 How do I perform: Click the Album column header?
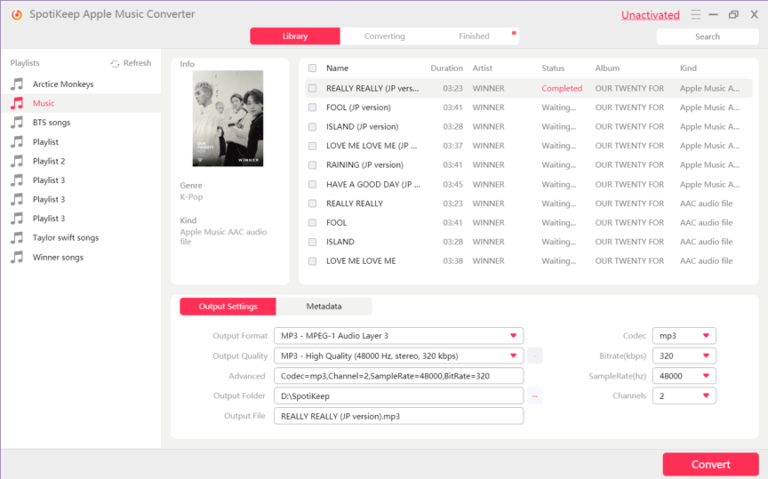point(607,68)
